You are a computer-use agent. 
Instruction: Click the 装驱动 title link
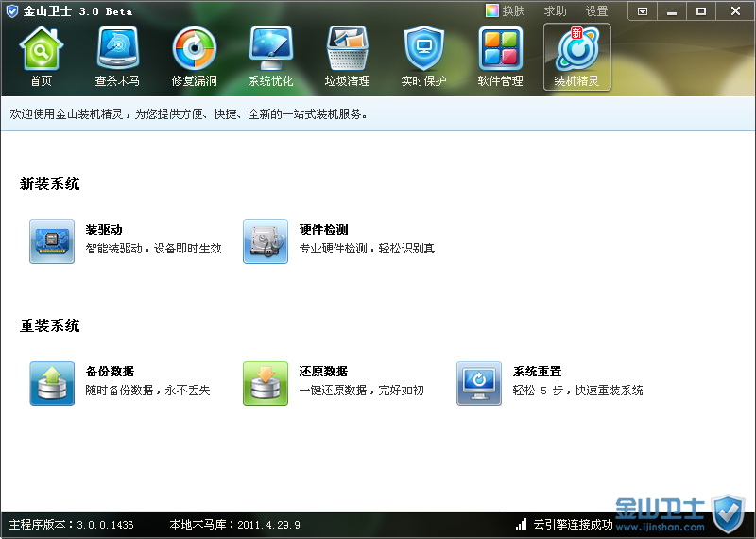click(104, 230)
